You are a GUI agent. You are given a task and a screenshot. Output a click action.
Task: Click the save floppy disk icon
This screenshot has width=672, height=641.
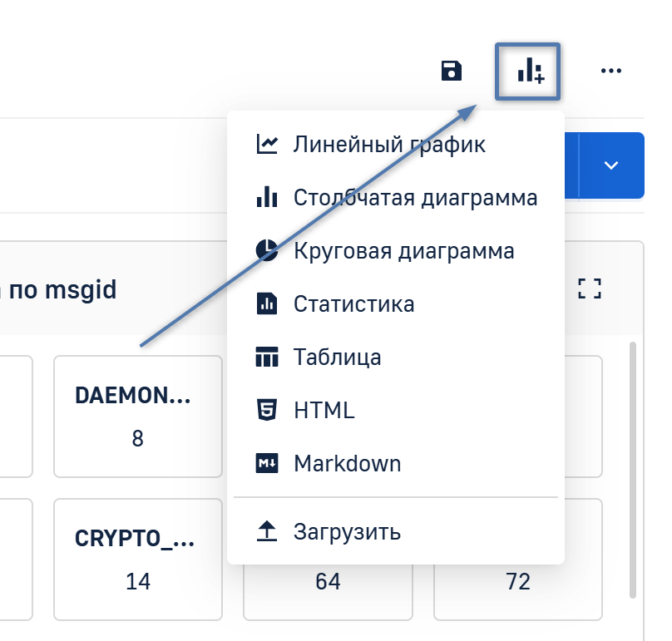(451, 71)
